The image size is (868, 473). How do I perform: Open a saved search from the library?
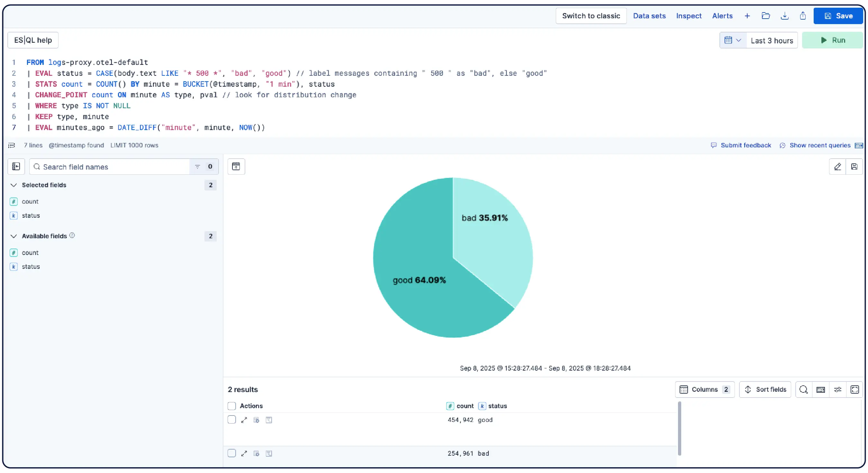click(x=766, y=16)
